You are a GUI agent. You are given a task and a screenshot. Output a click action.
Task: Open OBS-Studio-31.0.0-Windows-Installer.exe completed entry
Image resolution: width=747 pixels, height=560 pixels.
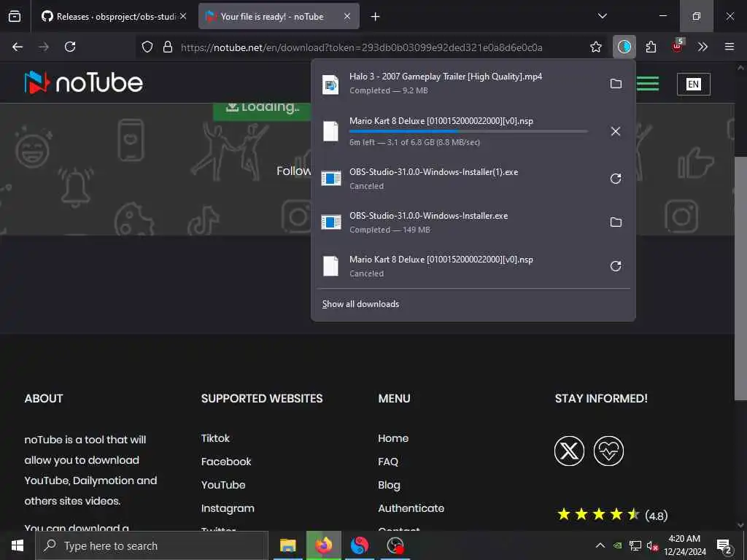coord(457,222)
